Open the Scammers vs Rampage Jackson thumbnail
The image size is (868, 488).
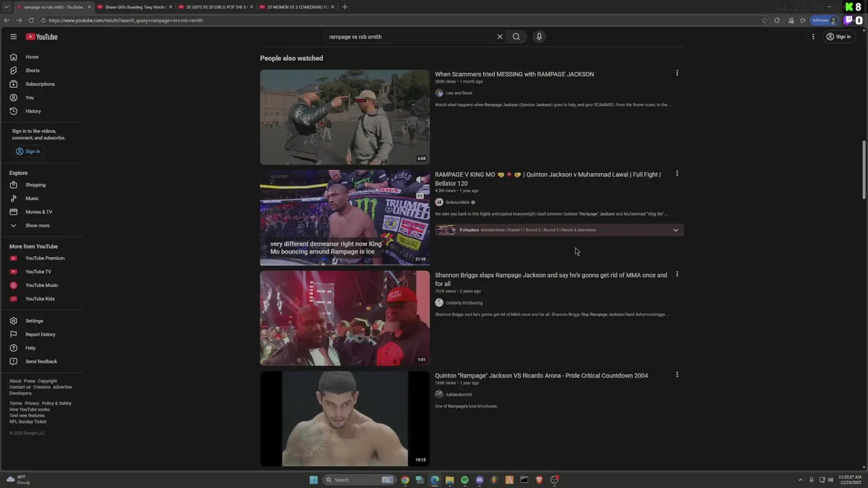pyautogui.click(x=344, y=117)
